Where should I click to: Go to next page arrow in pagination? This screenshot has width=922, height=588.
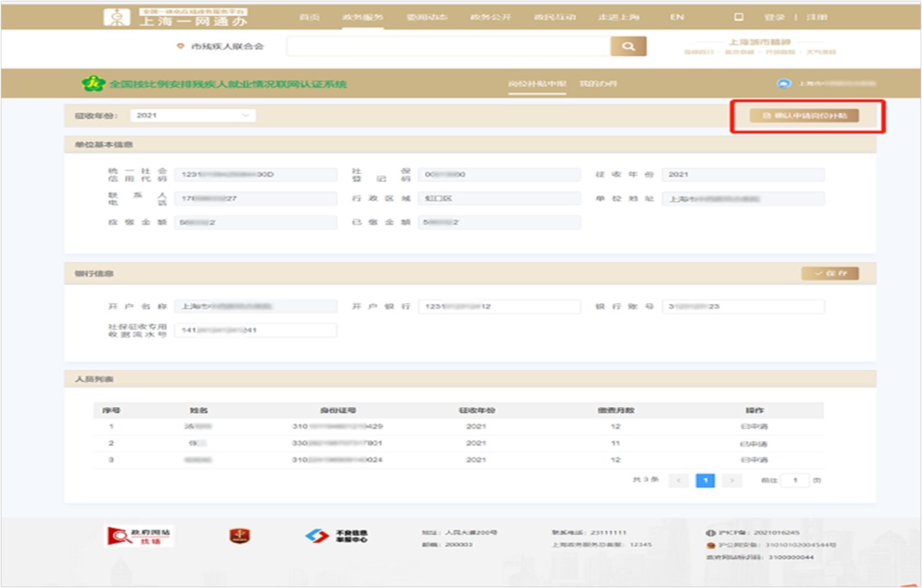(x=732, y=480)
